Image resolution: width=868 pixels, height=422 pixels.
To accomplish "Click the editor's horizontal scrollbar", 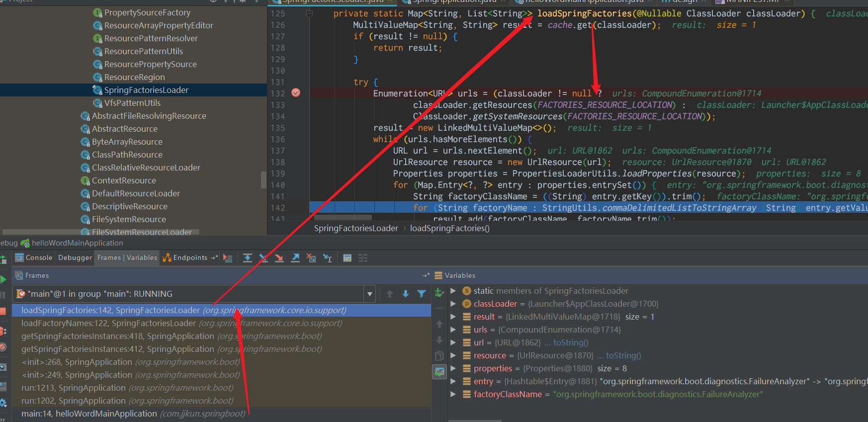I will [x=343, y=218].
